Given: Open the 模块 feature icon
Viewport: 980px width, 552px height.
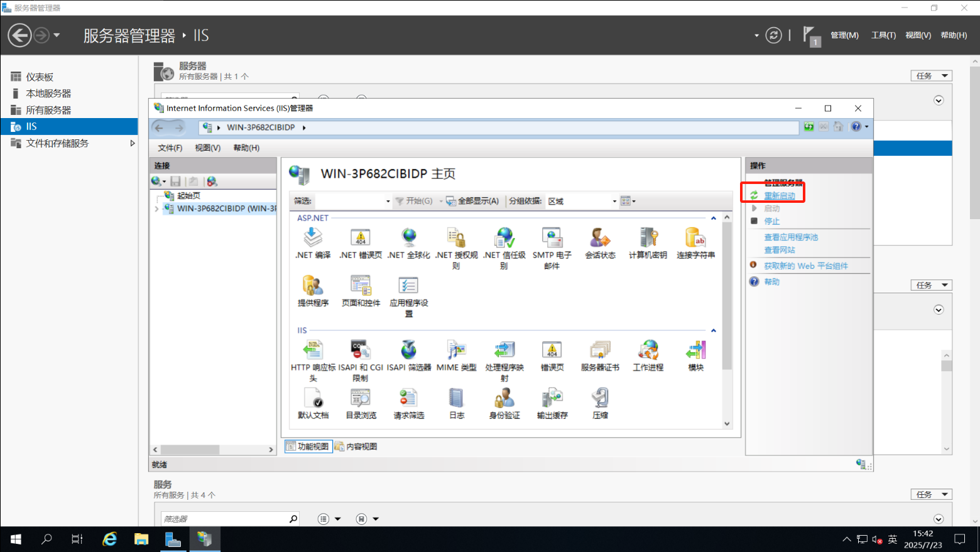Looking at the screenshot, I should pos(695,350).
